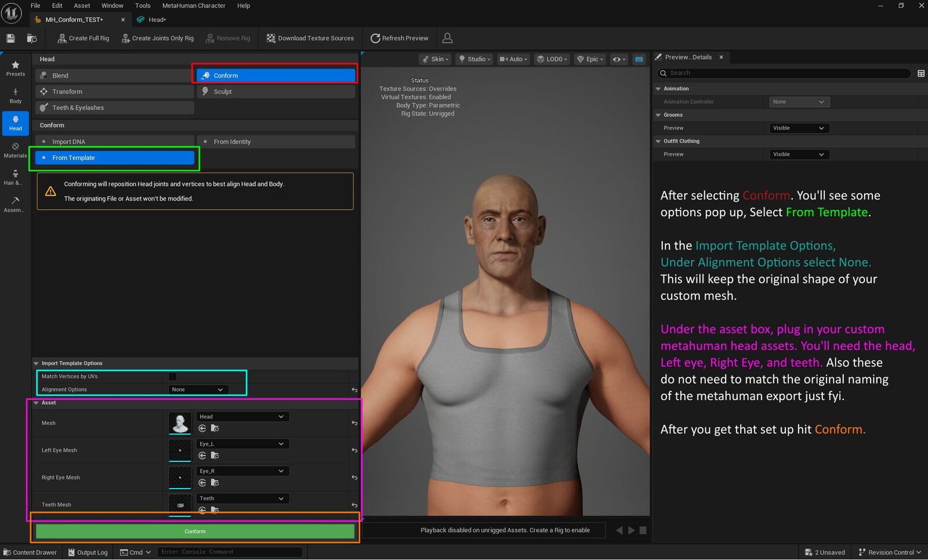Open the MetaHuman Character menu
The image size is (928, 560).
pyautogui.click(x=193, y=6)
